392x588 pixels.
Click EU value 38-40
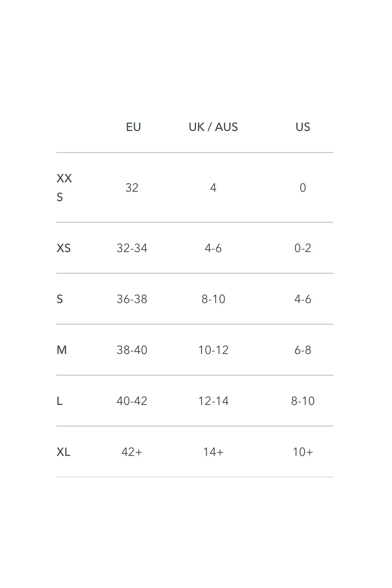tap(132, 350)
